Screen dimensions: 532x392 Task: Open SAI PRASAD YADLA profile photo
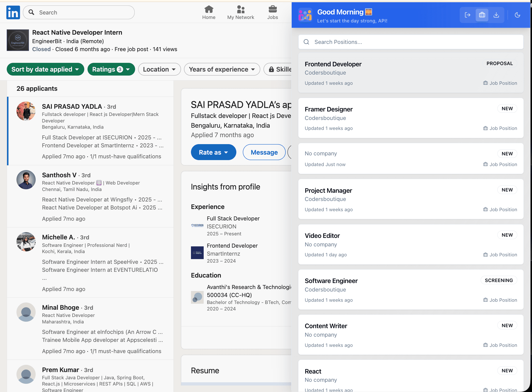click(26, 111)
